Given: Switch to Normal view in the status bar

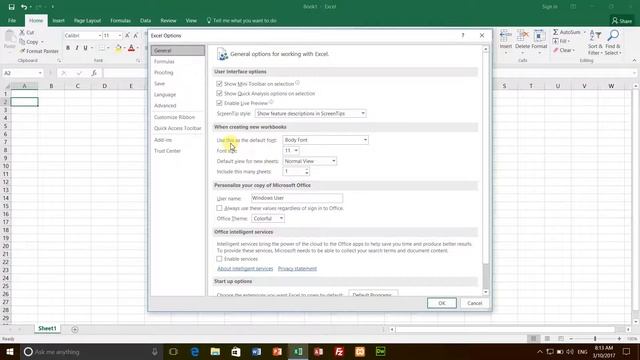Looking at the screenshot, I should pyautogui.click(x=533, y=338).
